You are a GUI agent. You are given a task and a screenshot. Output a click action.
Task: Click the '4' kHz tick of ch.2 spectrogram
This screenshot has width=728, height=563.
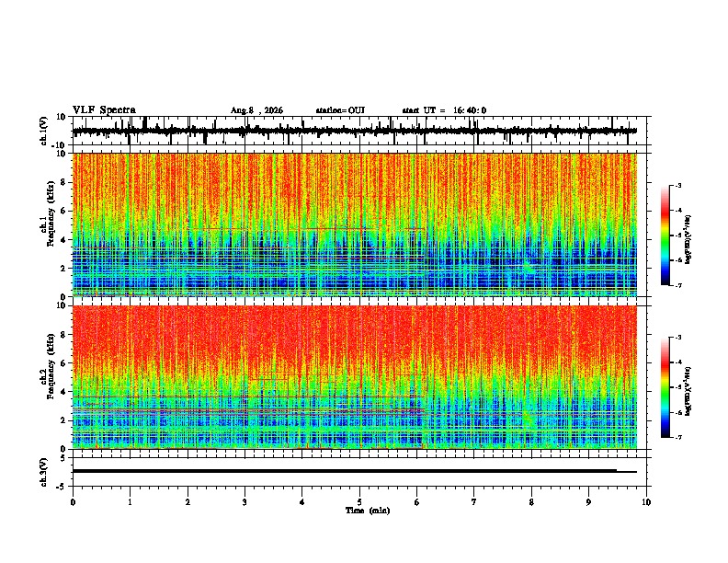[x=64, y=392]
